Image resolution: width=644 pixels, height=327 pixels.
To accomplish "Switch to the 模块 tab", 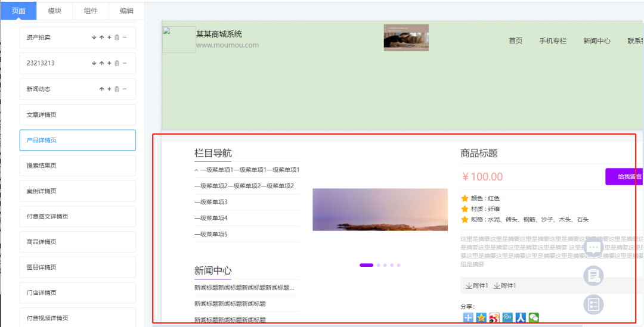I will 55,11.
